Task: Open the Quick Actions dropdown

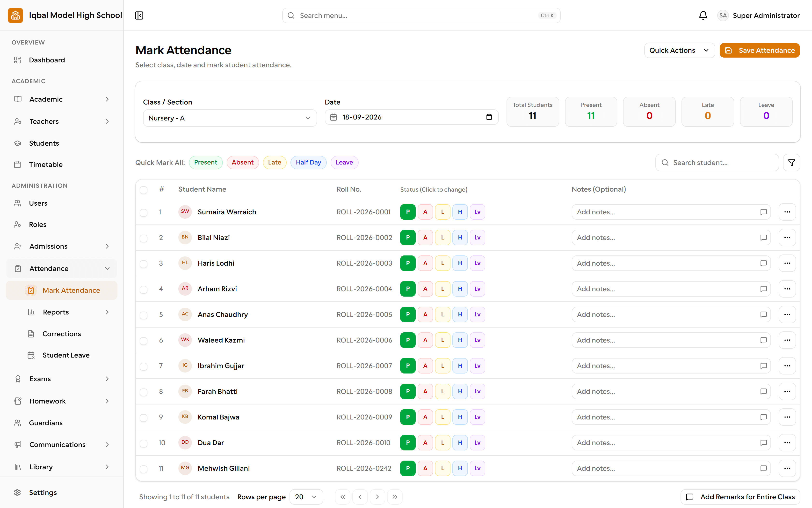Action: 680,50
